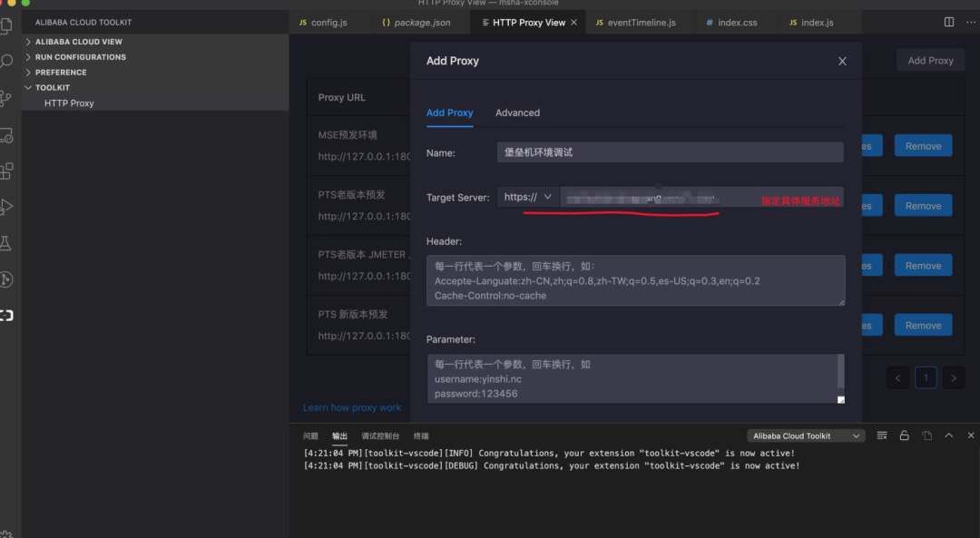Viewport: 980px width, 538px height.
Task: Switch to the package.json editor tab
Action: 421,23
